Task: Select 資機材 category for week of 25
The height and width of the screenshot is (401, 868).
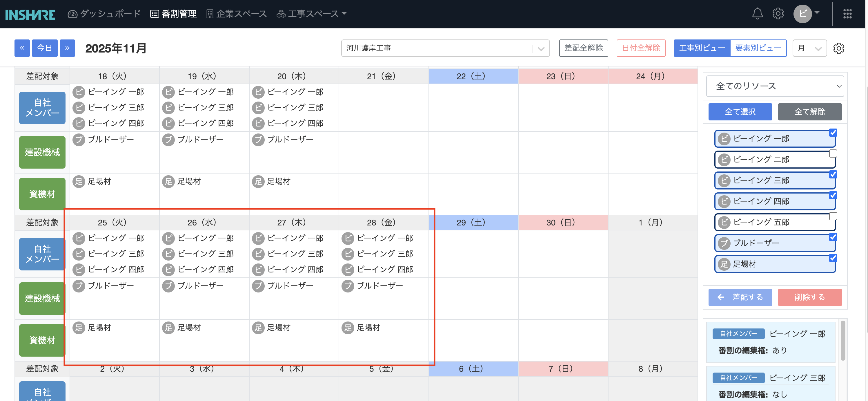Action: click(x=42, y=341)
